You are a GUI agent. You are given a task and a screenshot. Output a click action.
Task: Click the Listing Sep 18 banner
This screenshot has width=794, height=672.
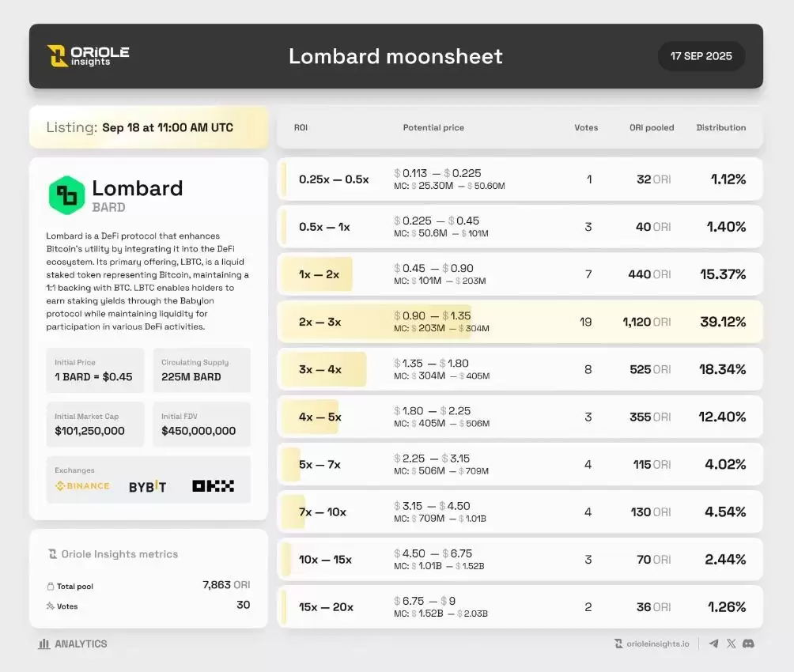[x=149, y=127]
